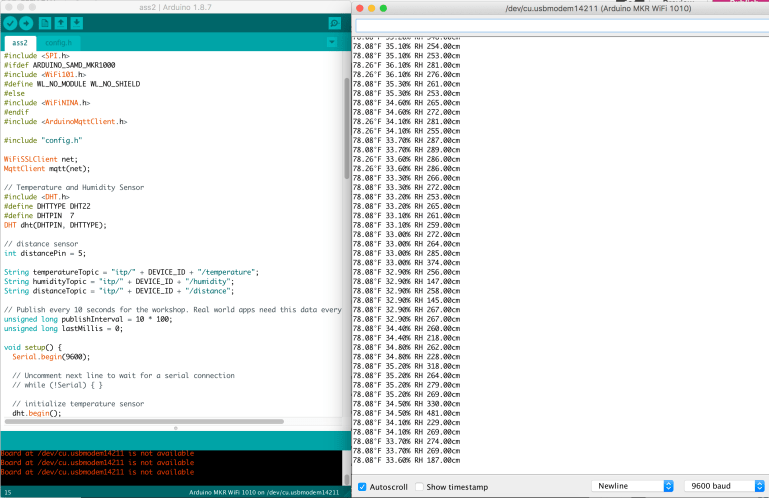Click the yellow minimize button of serial monitor
The height and width of the screenshot is (498, 769).
click(x=371, y=8)
